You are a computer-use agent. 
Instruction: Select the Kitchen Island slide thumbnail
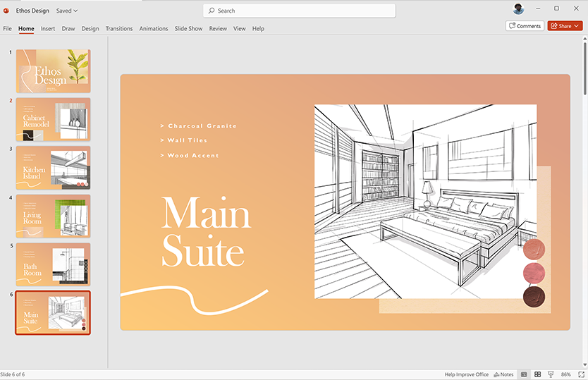pyautogui.click(x=53, y=168)
